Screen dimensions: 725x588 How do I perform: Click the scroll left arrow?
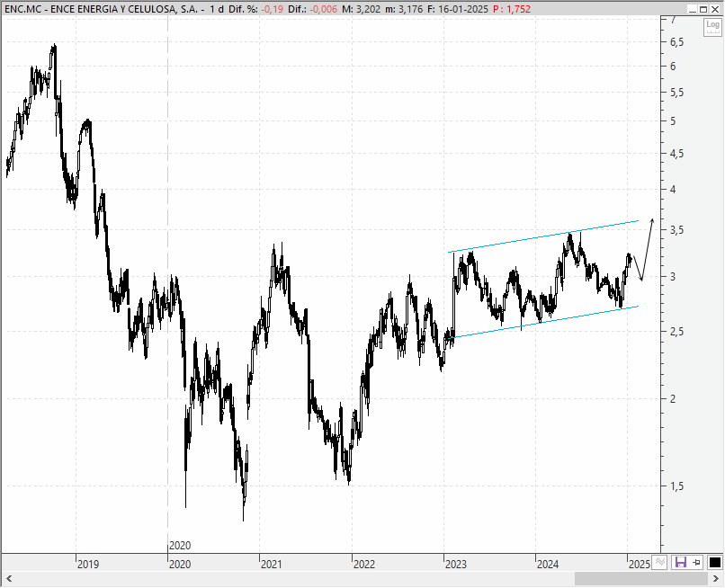tap(9, 578)
